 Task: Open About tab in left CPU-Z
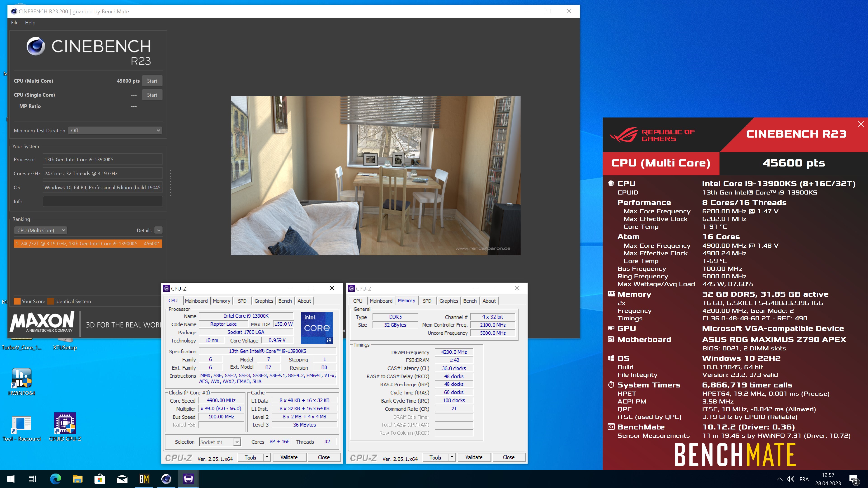(304, 301)
